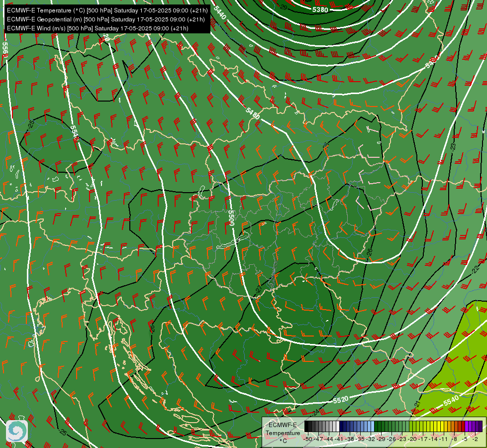This screenshot has height=448, width=487.
Task: Click the -21 isotherm label
Action: pos(417,405)
